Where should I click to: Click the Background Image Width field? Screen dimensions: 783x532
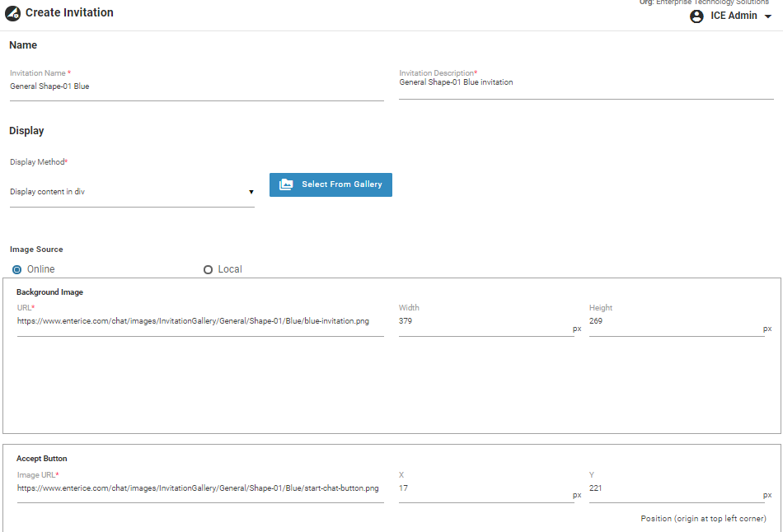tap(485, 321)
